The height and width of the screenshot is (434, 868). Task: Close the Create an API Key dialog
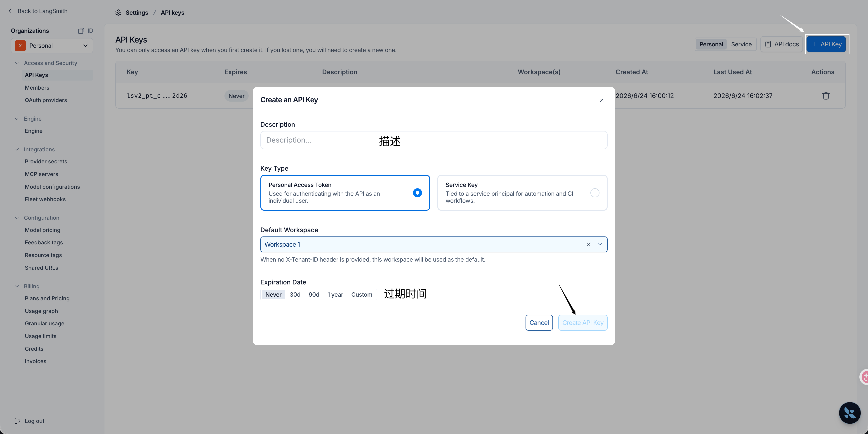601,100
